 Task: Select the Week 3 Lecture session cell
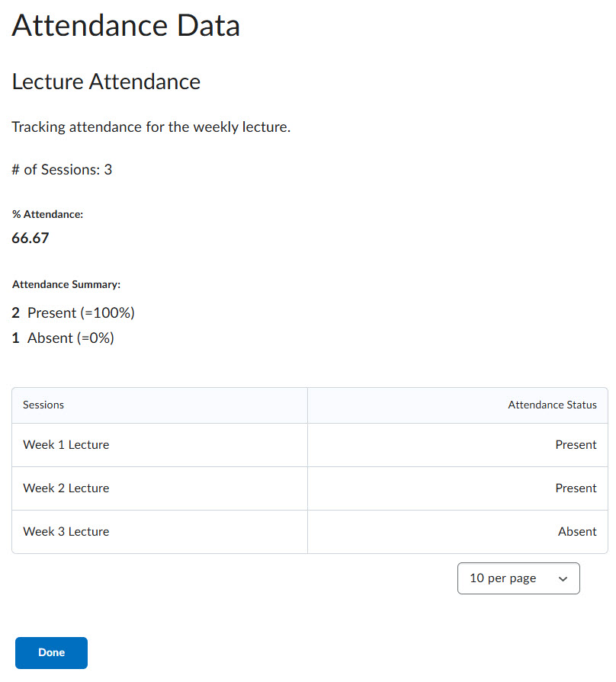pos(66,532)
